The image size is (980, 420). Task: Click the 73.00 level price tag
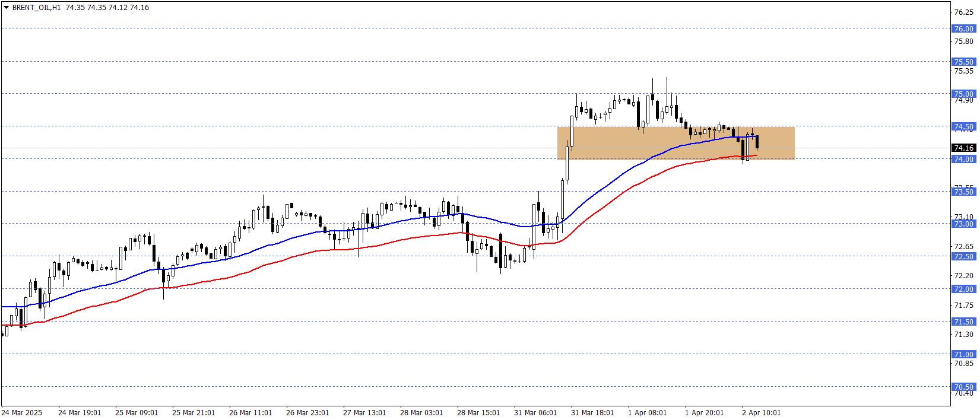963,224
